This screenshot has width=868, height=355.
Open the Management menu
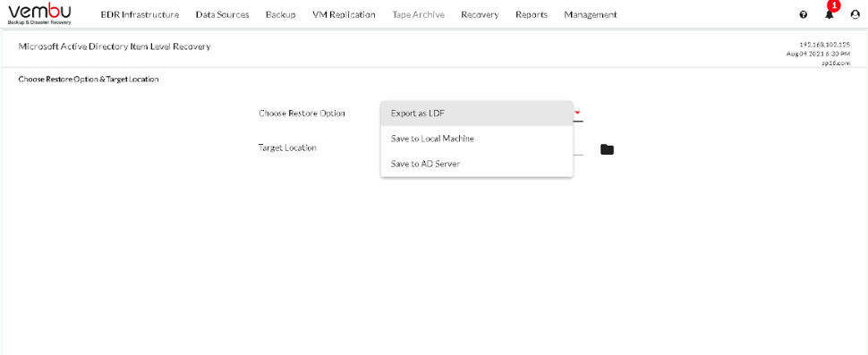pos(591,15)
